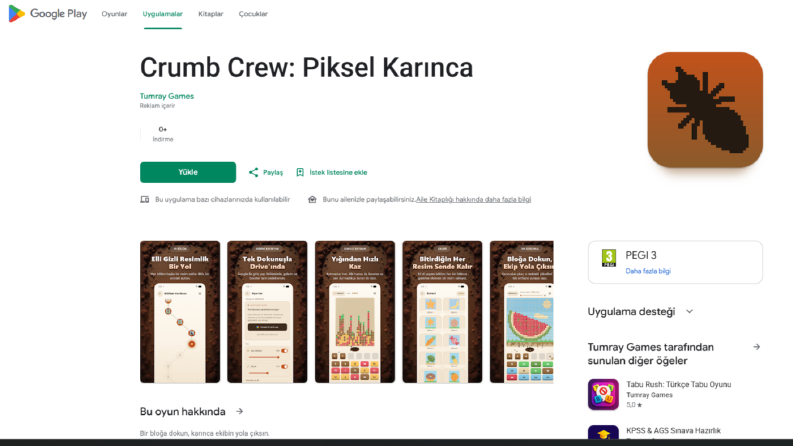Click the Crumb Crew: Piksel Karınca title
793x446 pixels.
point(306,68)
